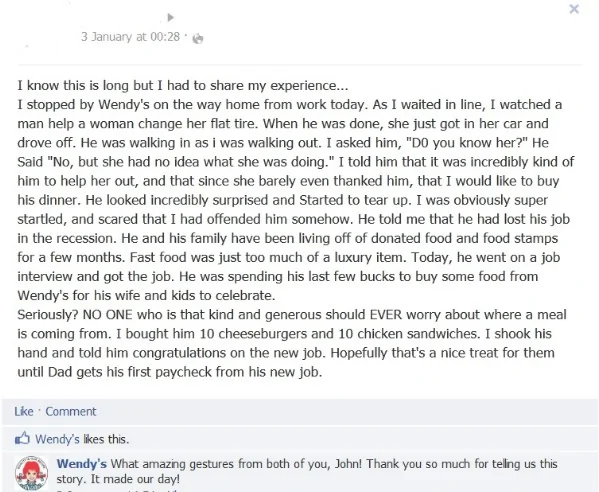Click the separator dot between Like and Comment
599x492 pixels.
click(39, 411)
